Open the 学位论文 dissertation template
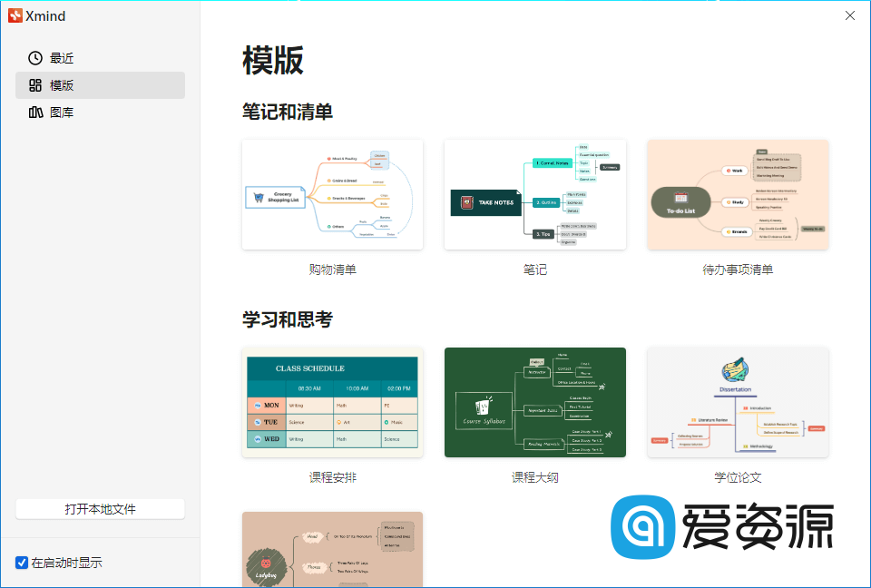This screenshot has width=871, height=588. (x=737, y=402)
